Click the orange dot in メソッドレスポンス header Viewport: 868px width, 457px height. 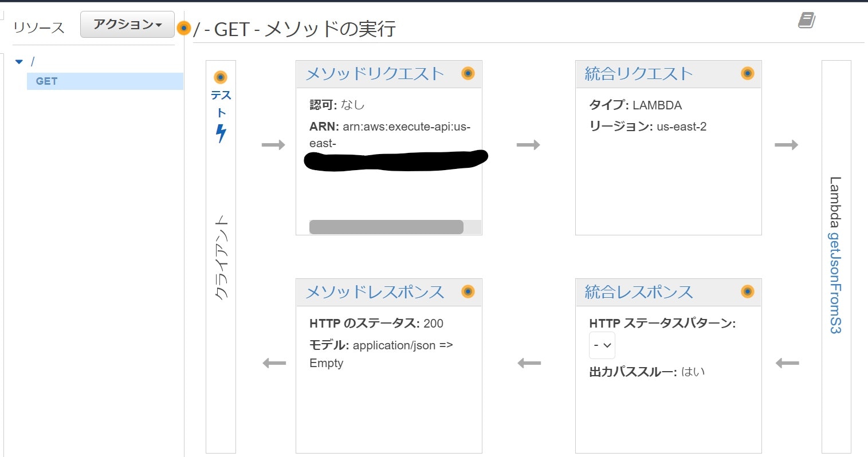(468, 291)
